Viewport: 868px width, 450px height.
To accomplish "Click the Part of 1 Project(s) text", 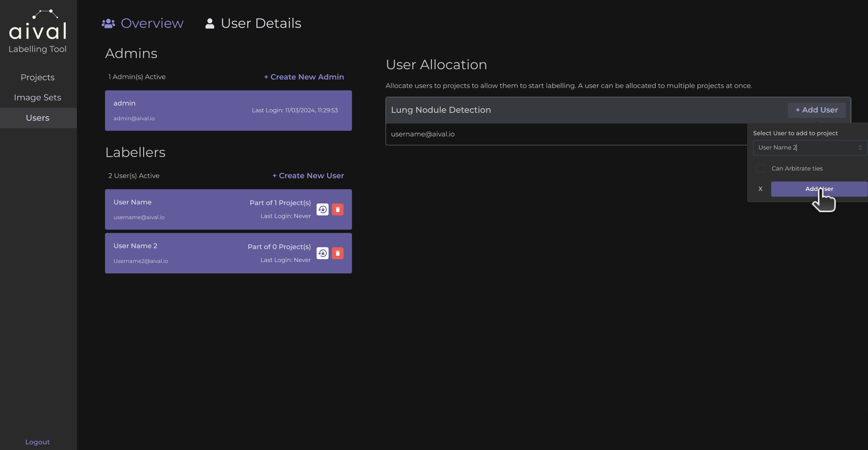I will pyautogui.click(x=280, y=203).
